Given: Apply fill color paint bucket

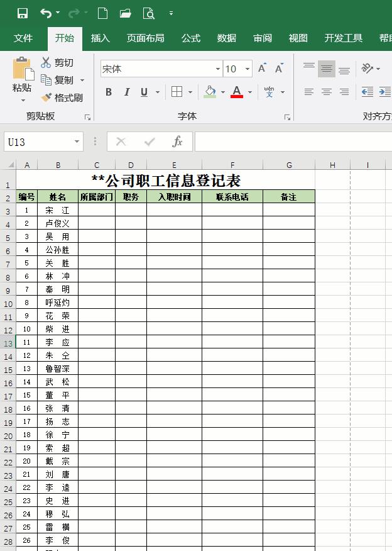Looking at the screenshot, I should 210,92.
